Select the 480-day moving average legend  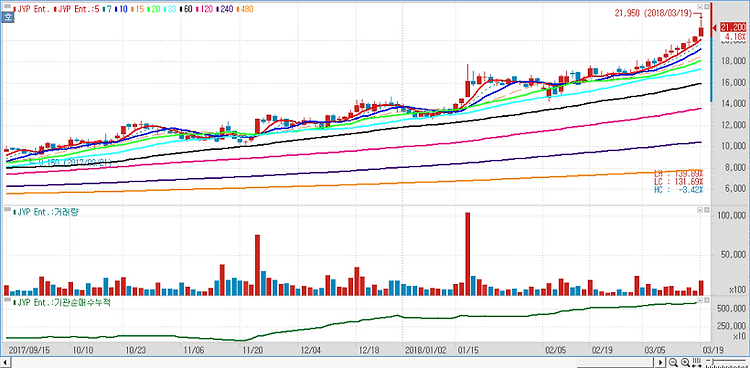pos(245,8)
